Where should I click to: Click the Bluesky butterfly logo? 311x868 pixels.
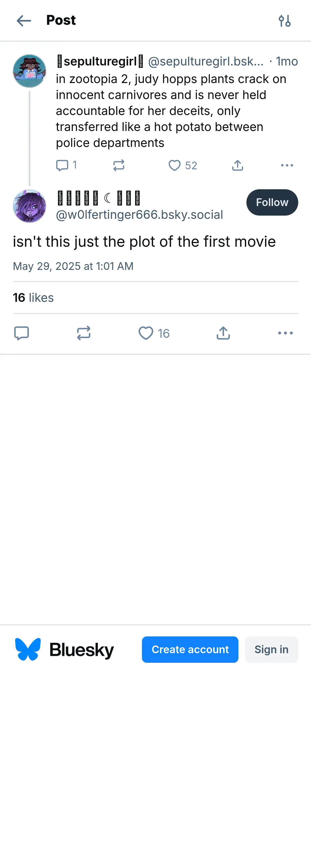pos(28,649)
